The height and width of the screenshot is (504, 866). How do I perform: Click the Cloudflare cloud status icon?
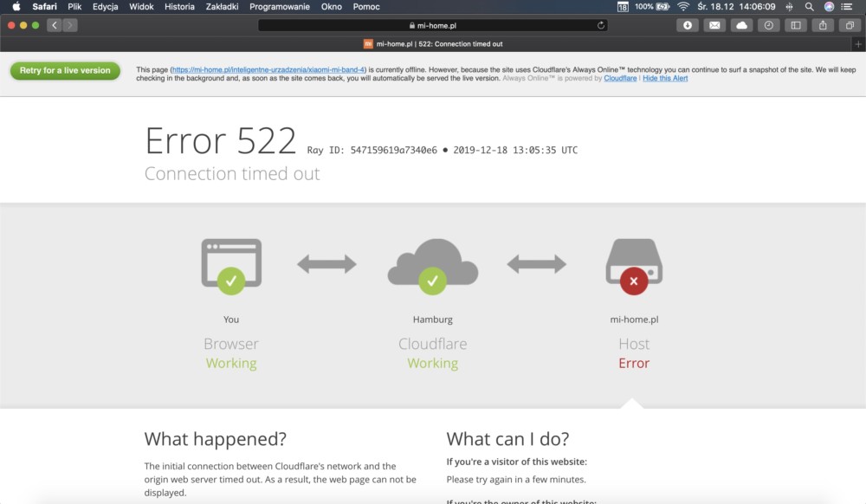(433, 267)
